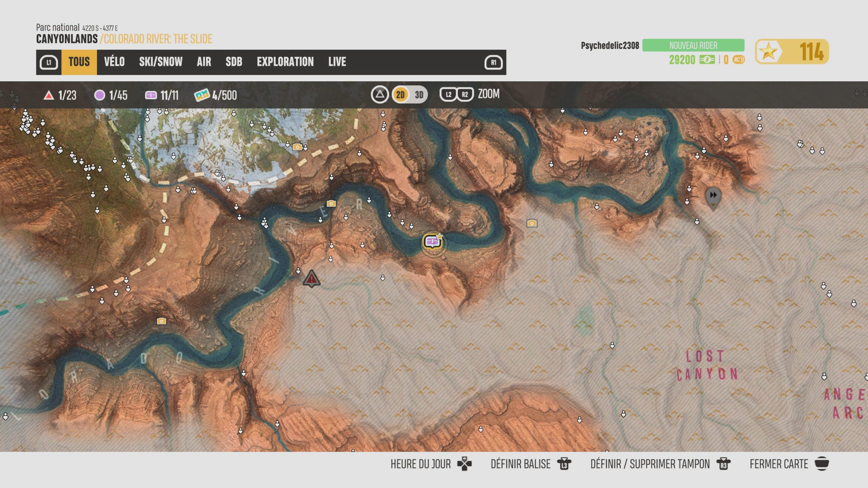Click the LOST CANYON map label
The height and width of the screenshot is (488, 868).
click(707, 365)
